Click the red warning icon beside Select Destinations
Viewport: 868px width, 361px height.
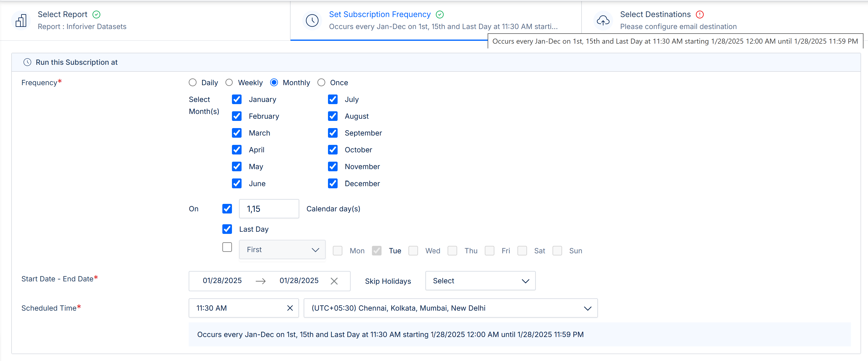point(700,14)
